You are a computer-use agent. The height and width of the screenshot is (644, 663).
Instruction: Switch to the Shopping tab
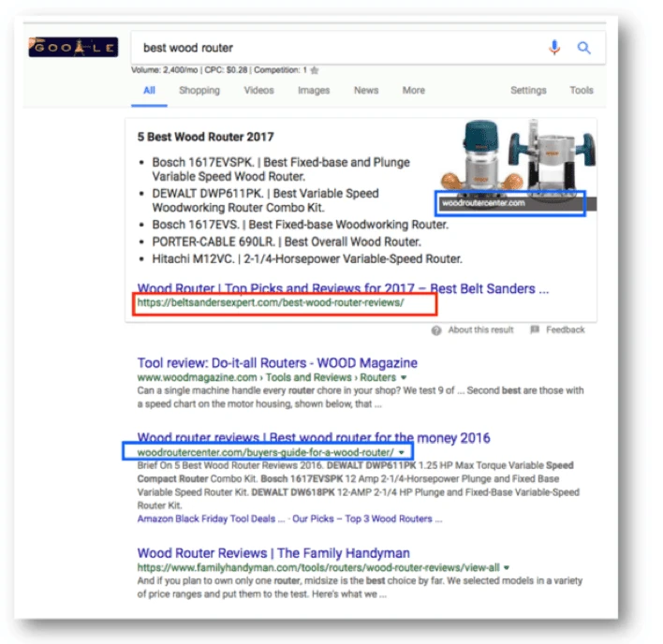pyautogui.click(x=199, y=91)
